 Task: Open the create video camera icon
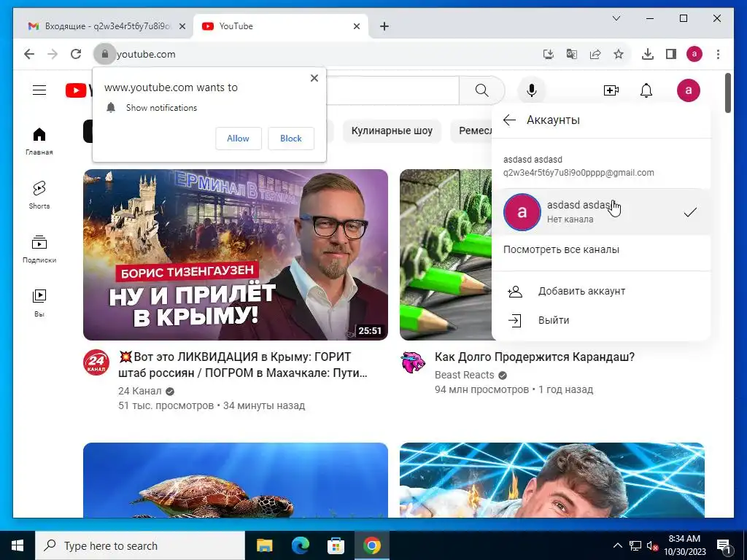point(611,90)
